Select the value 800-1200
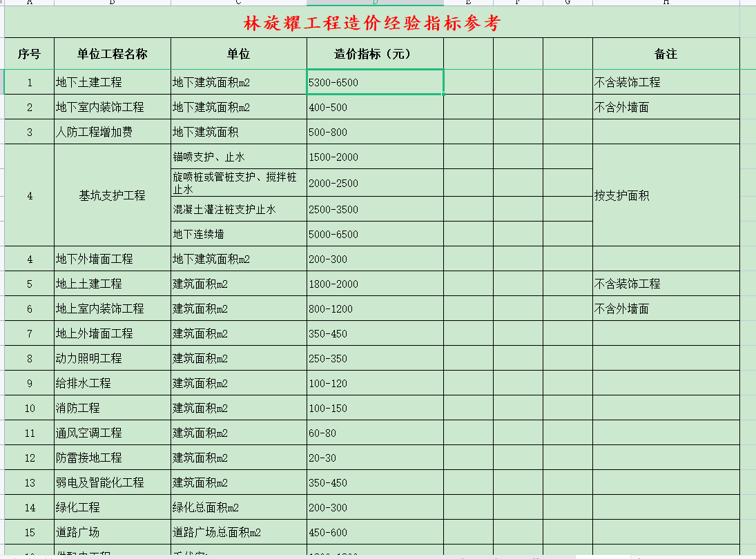 click(375, 308)
